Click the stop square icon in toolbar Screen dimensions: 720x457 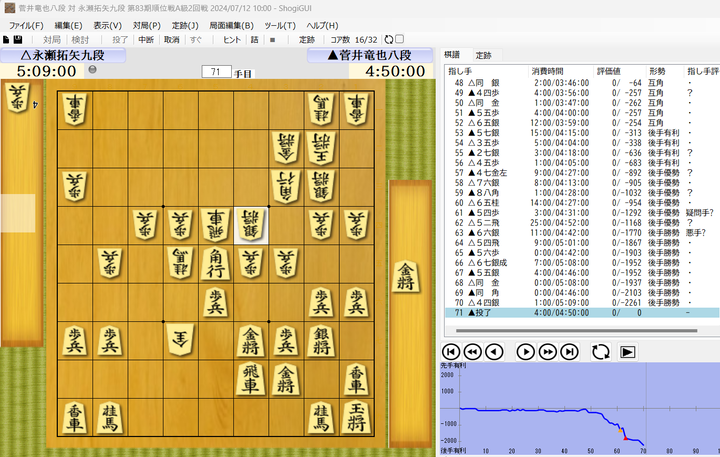click(272, 40)
